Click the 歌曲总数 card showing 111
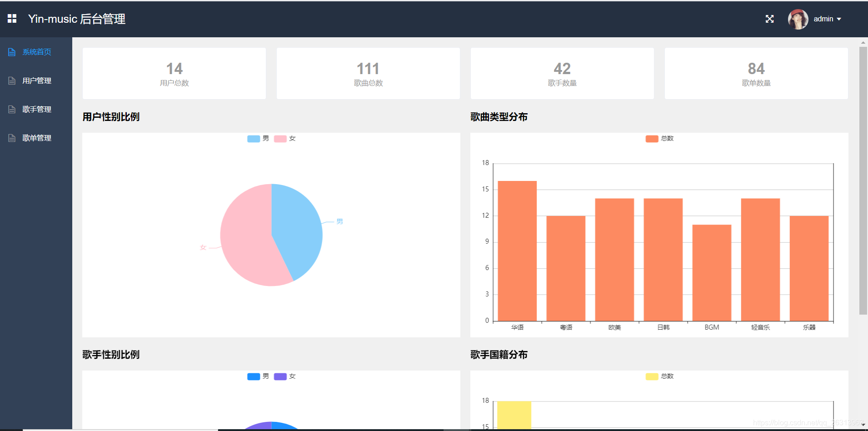The width and height of the screenshot is (868, 431). (368, 74)
